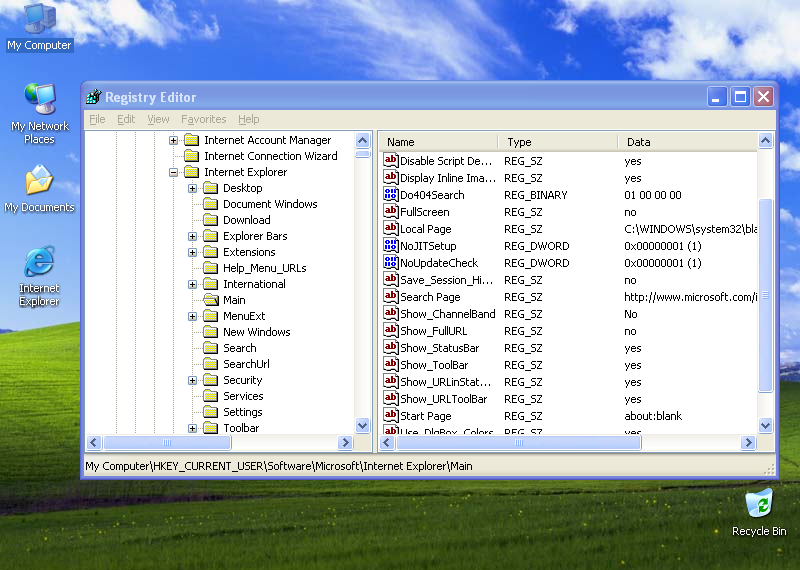Image resolution: width=800 pixels, height=570 pixels.
Task: Open the Help menu
Action: point(248,119)
